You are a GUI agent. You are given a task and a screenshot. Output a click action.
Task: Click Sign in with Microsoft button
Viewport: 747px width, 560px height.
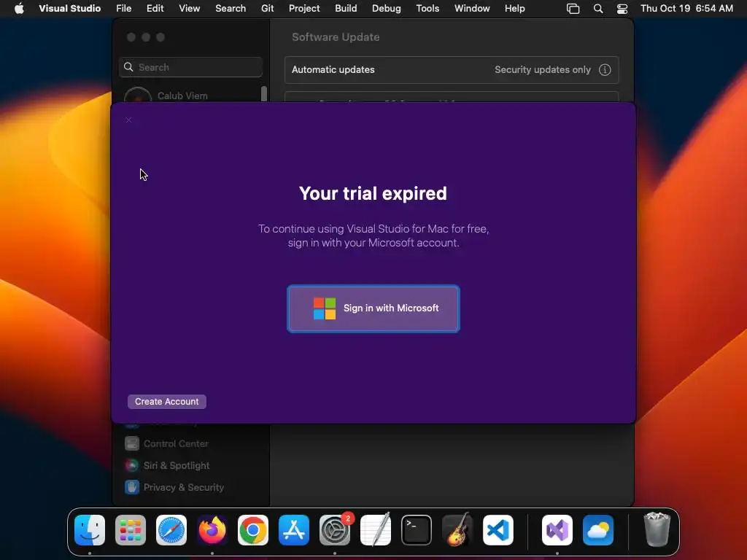pos(373,308)
